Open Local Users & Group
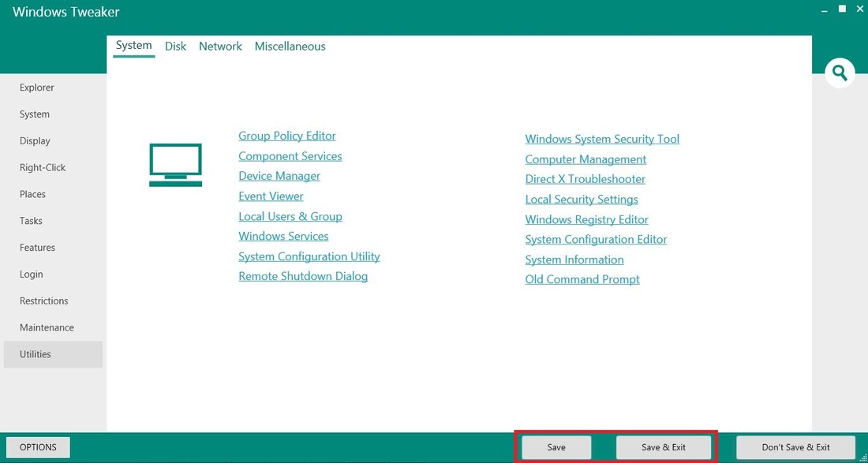868x463 pixels. point(290,216)
